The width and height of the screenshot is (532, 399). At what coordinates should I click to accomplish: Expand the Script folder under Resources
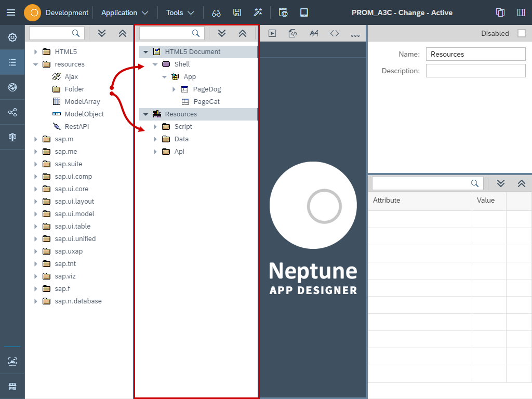155,126
